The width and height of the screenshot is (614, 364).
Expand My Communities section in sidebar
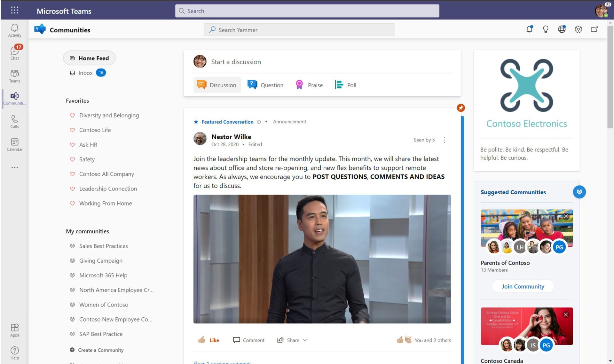[87, 230]
